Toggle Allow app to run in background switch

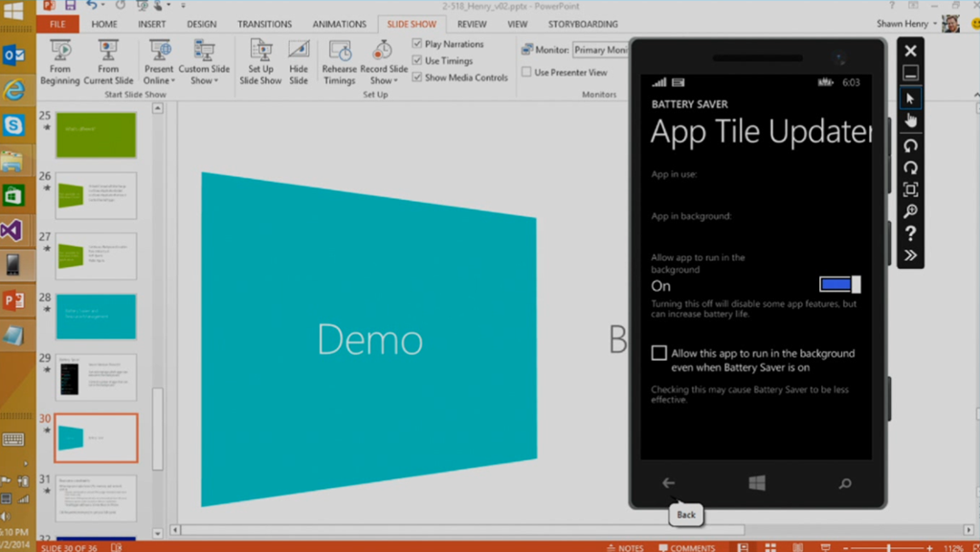click(x=840, y=285)
